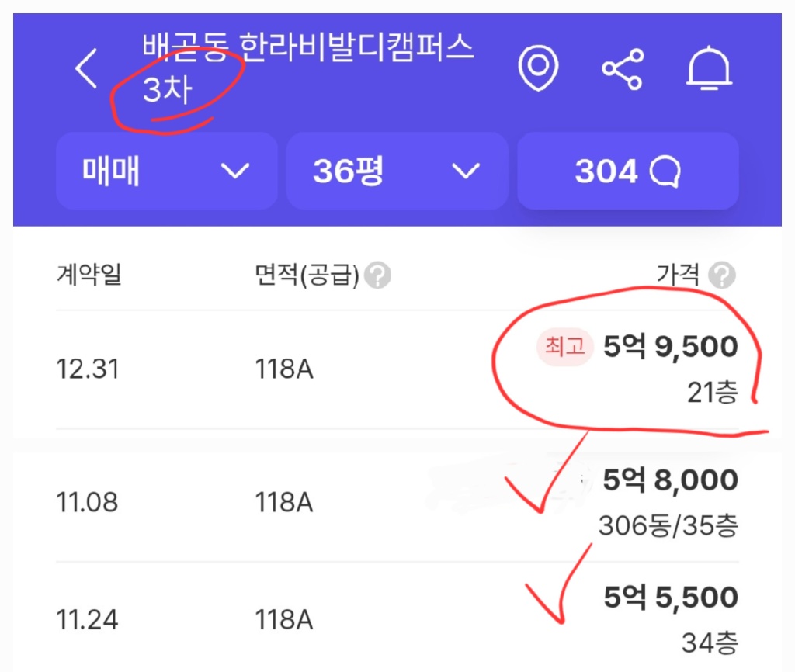Image resolution: width=795 pixels, height=672 pixels.
Task: Tap the 계약일 column header
Action: [x=89, y=275]
